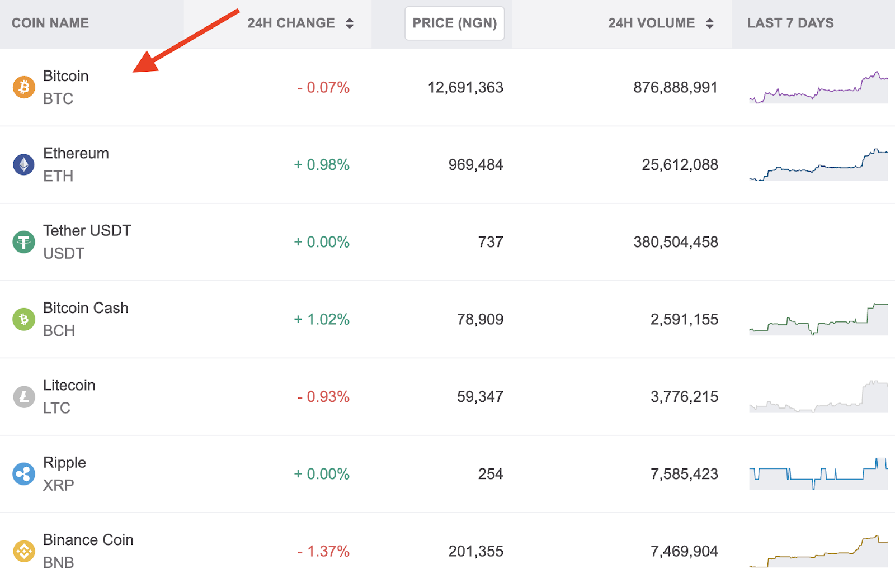895x588 pixels.
Task: Click Bitcoin Cash volume 2,591,155
Action: coord(684,320)
